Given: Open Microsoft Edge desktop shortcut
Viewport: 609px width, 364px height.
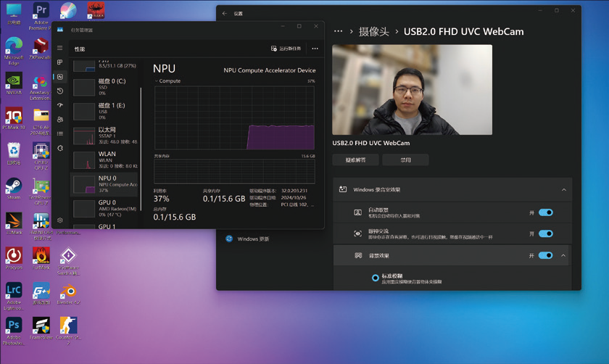Looking at the screenshot, I should pos(14,51).
